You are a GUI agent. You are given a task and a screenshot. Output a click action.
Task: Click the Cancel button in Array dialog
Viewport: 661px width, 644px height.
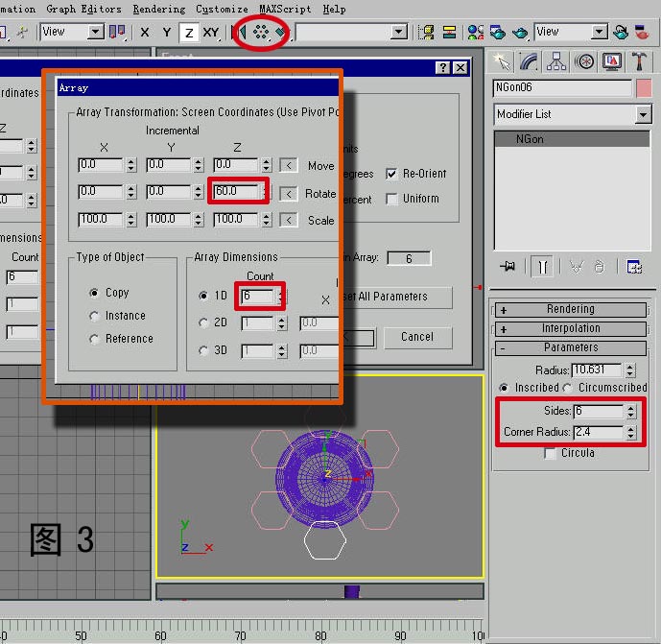417,337
